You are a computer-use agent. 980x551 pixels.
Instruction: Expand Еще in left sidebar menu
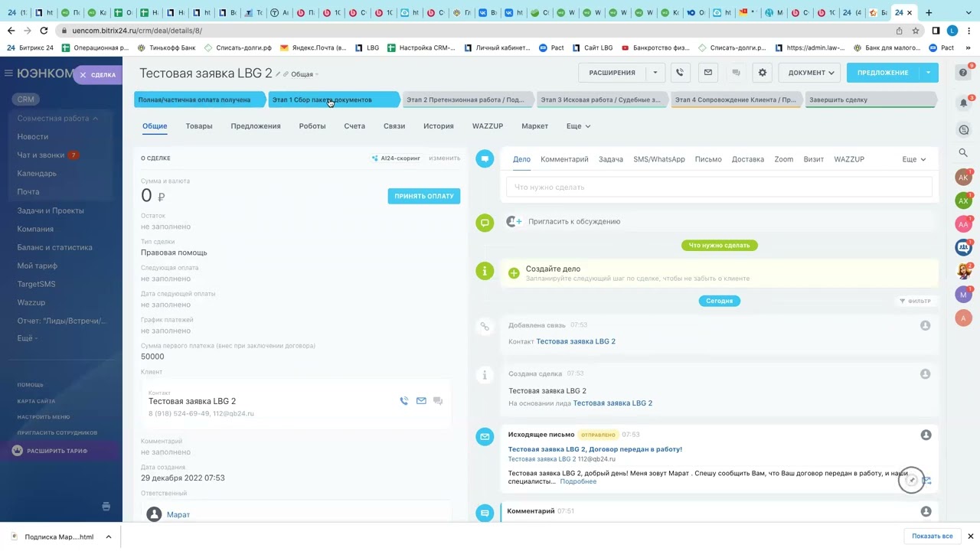tap(27, 338)
